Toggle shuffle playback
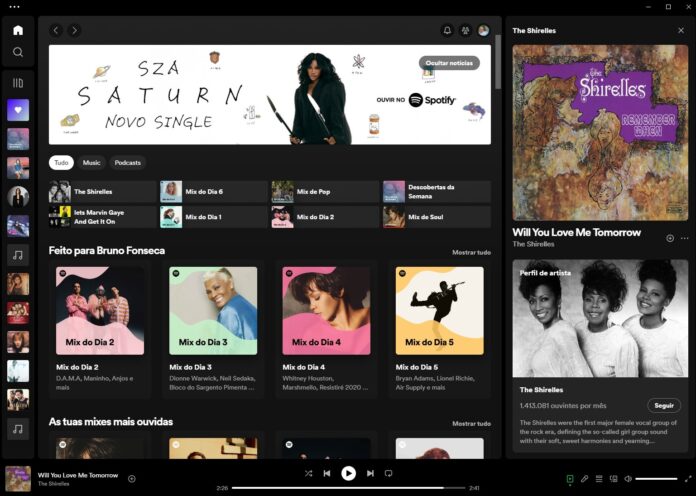 (308, 473)
